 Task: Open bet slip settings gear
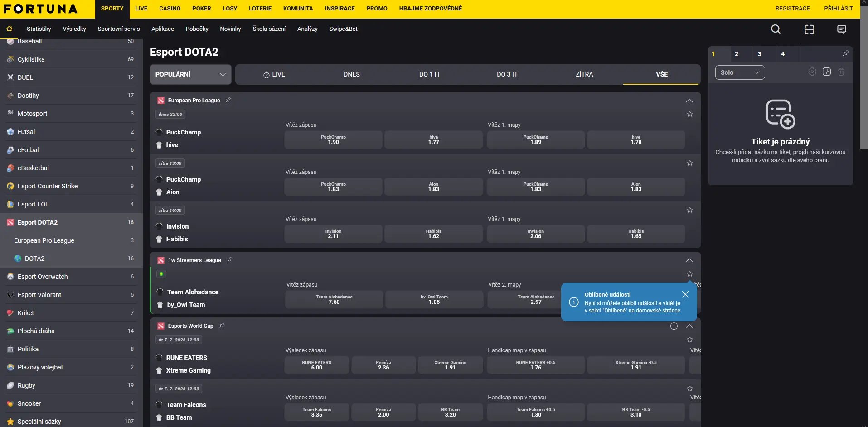coord(812,72)
